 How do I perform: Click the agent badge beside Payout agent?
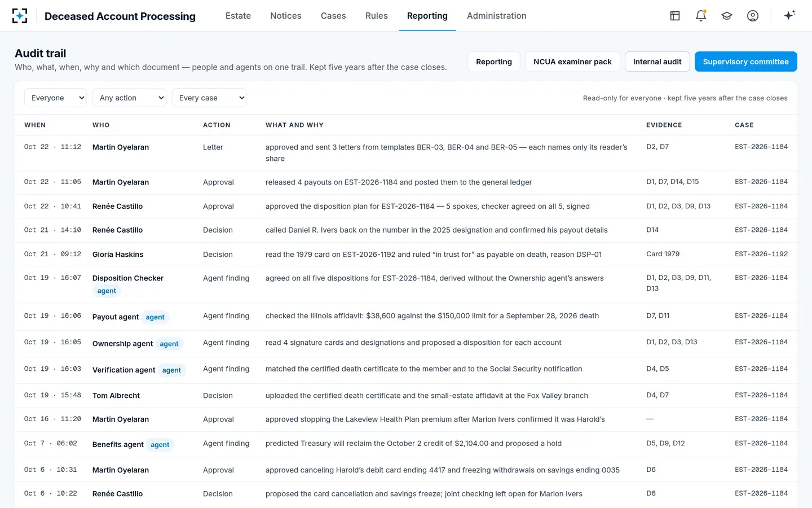point(155,317)
